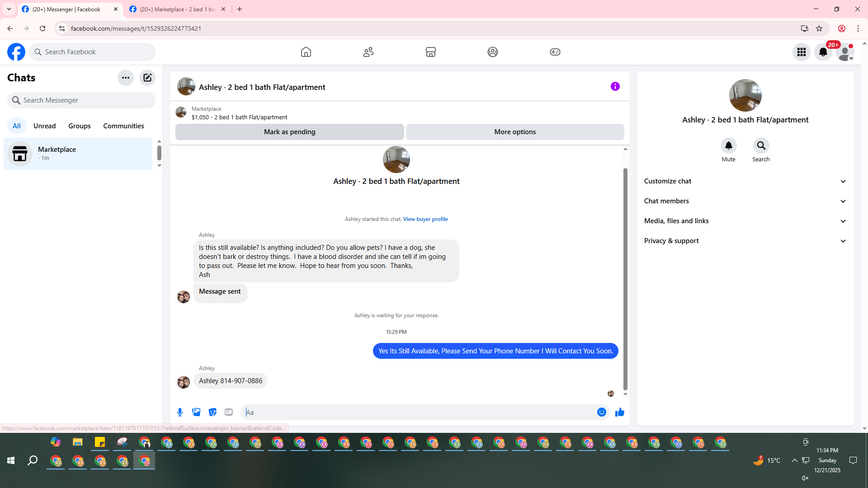The width and height of the screenshot is (868, 488).
Task: Open account profile menu
Action: point(845,52)
